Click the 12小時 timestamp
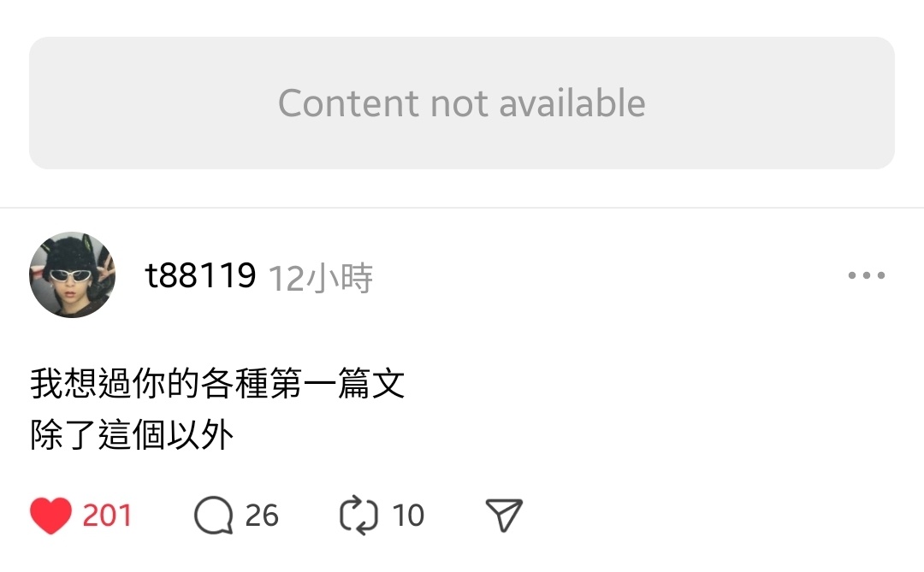This screenshot has height=572, width=924. tap(321, 278)
